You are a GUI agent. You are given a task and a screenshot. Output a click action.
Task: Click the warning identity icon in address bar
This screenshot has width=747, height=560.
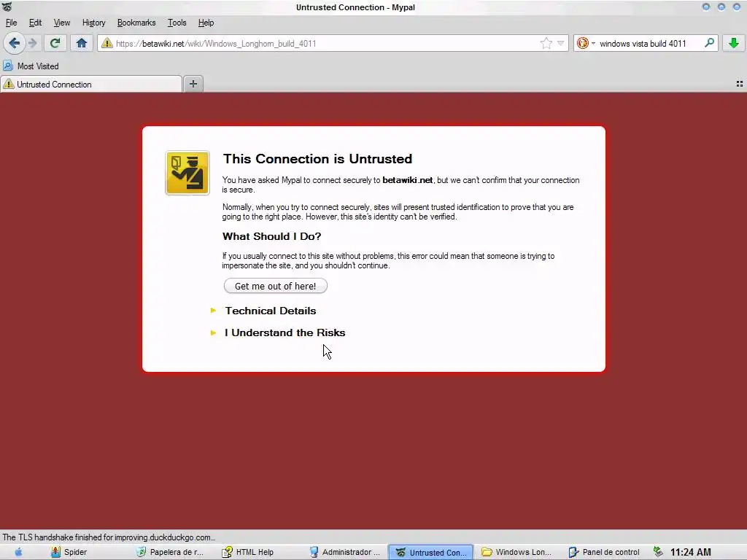107,43
